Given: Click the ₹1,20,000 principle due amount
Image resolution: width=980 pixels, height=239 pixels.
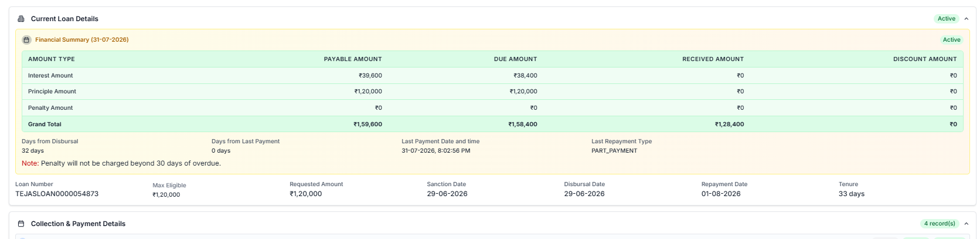Looking at the screenshot, I should (x=523, y=92).
